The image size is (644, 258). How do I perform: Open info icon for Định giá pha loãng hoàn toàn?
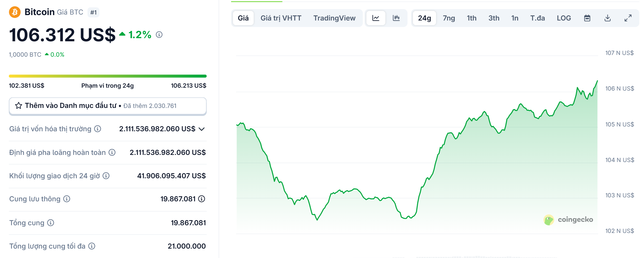[x=112, y=153]
